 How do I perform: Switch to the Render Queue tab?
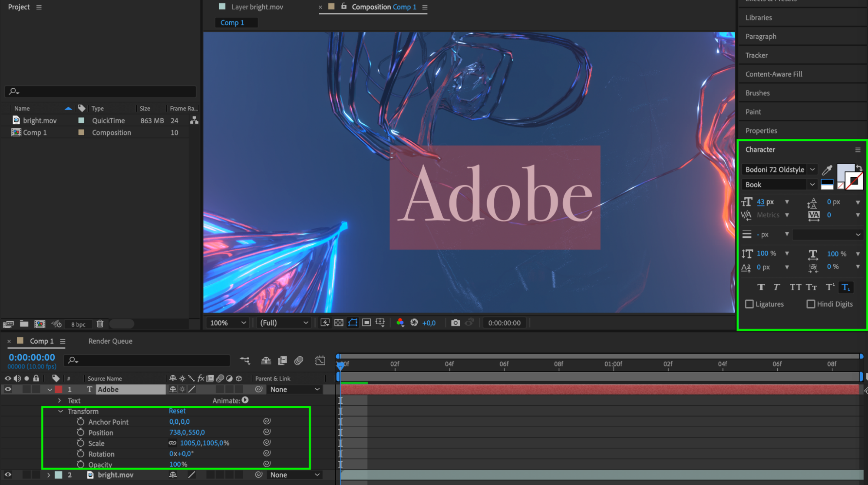click(110, 341)
